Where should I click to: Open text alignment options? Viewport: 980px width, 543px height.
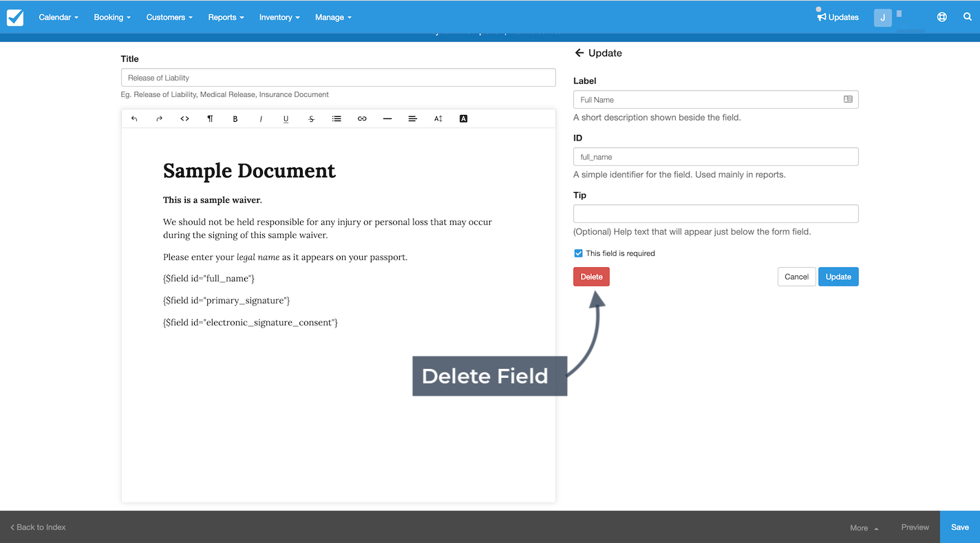(x=413, y=119)
